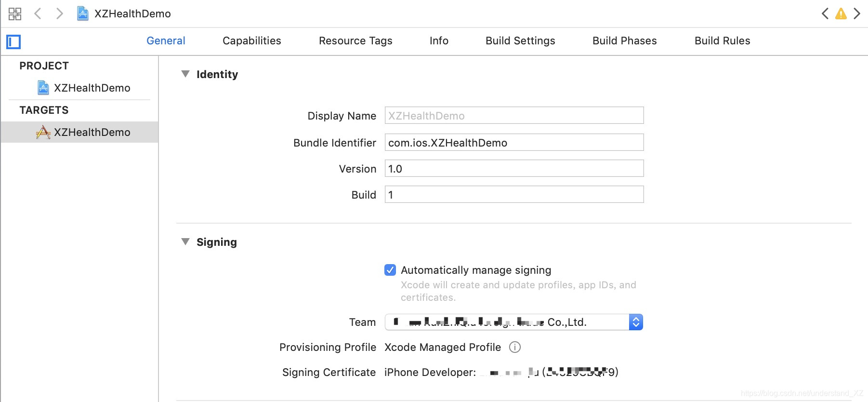
Task: Click the XZHealthDemo target app icon
Action: pyautogui.click(x=43, y=132)
